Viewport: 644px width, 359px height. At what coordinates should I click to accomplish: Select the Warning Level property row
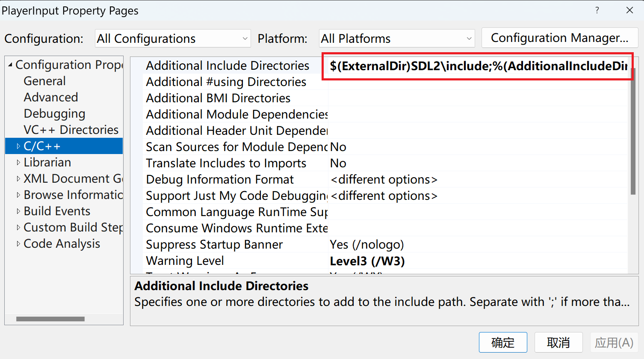(185, 261)
